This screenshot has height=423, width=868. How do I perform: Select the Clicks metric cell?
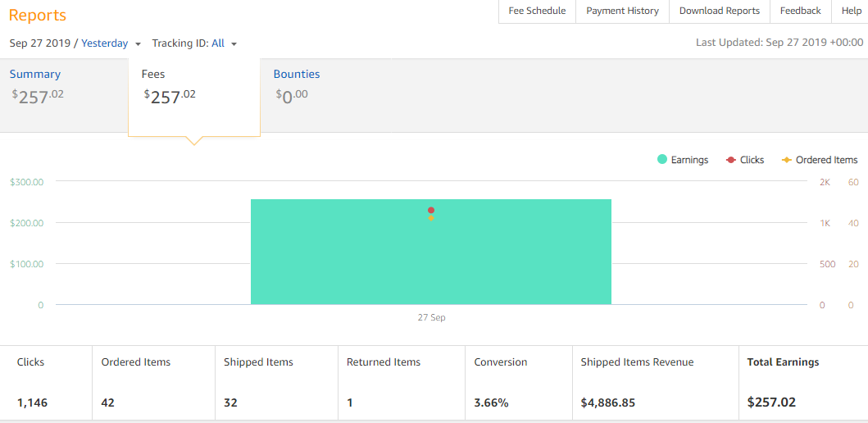tap(46, 382)
